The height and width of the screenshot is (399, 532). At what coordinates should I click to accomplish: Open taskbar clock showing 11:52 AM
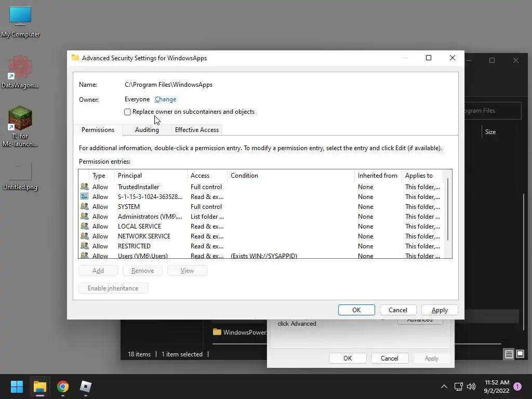(497, 387)
